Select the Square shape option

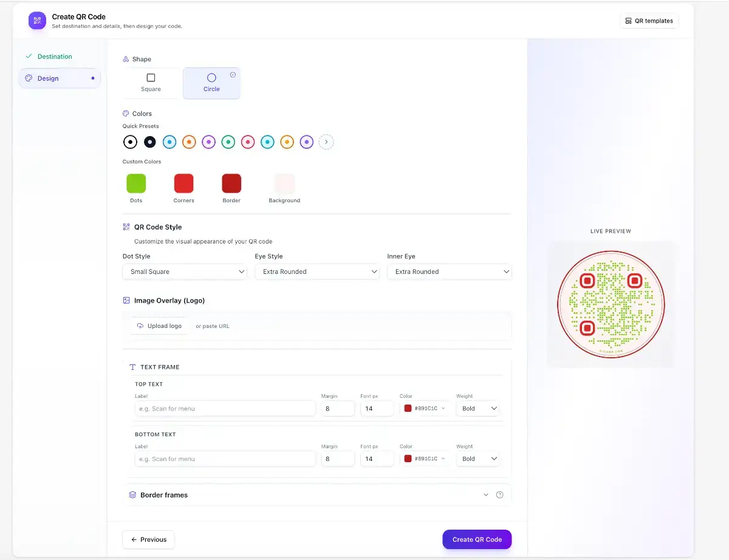pos(151,83)
